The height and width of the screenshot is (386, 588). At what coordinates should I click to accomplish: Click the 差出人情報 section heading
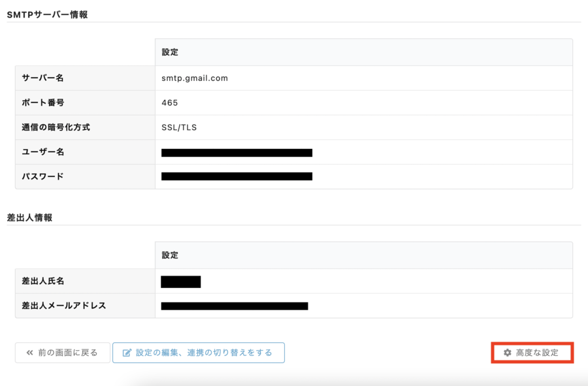coord(29,217)
